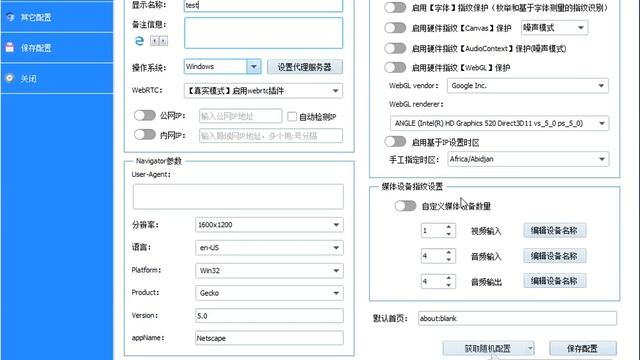
Task: Open the 分辨率 1600x1200 dropdown
Action: [x=269, y=224]
